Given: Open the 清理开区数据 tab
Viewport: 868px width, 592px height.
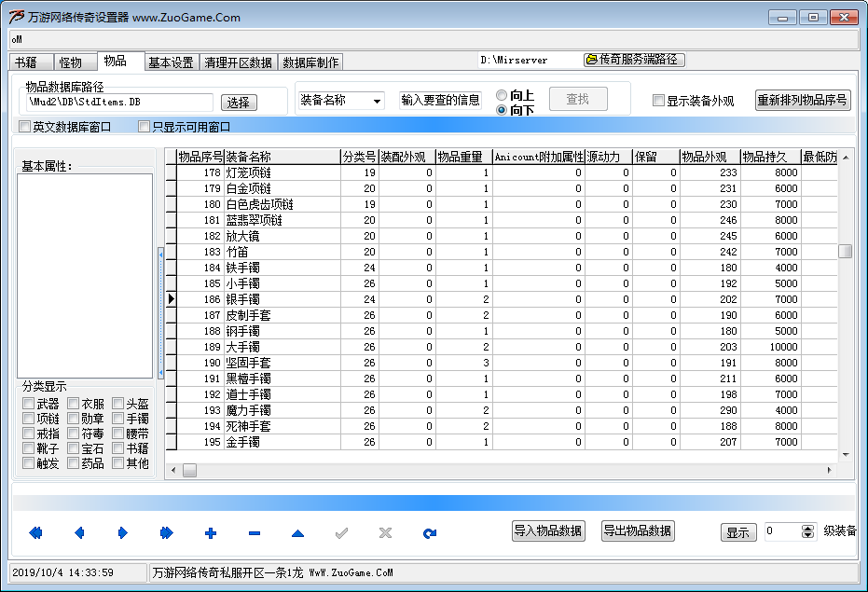Looking at the screenshot, I should (238, 62).
